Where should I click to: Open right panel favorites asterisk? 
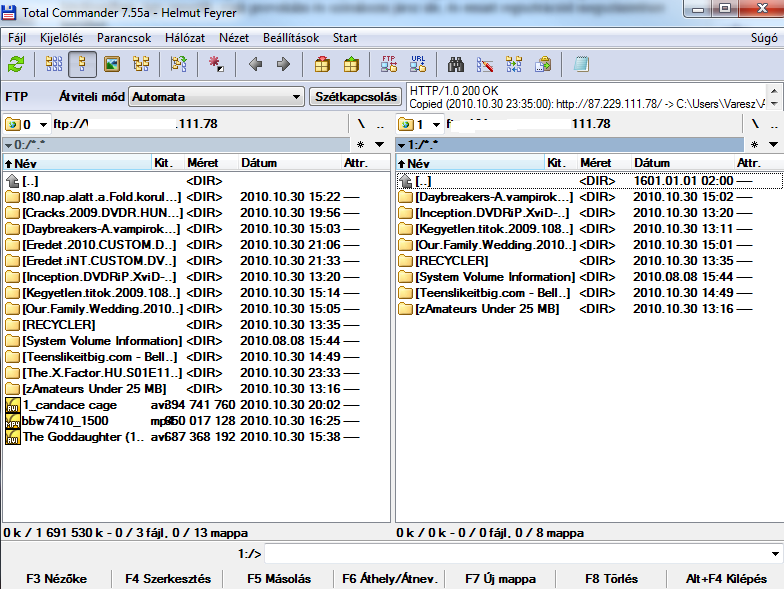[754, 144]
